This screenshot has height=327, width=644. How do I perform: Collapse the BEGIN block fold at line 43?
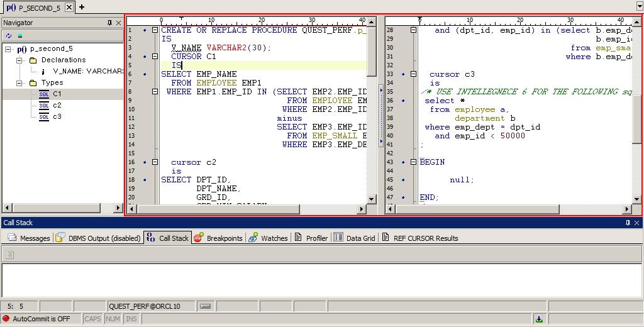point(413,162)
